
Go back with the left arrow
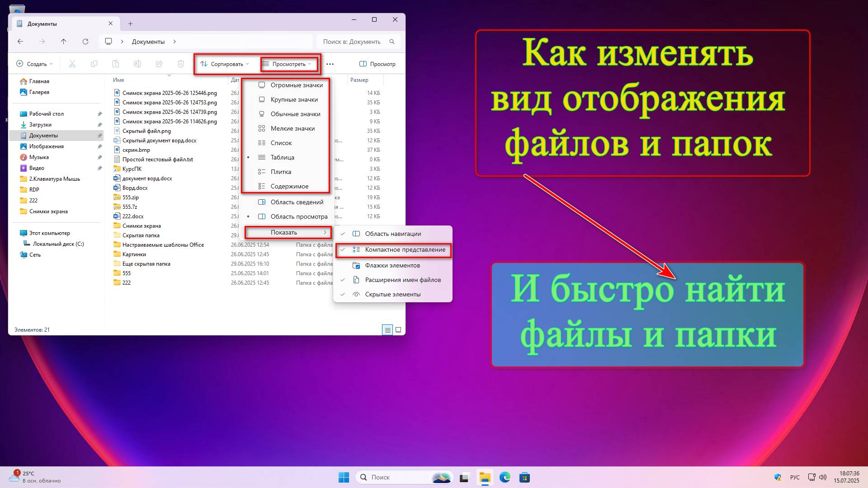pyautogui.click(x=20, y=42)
